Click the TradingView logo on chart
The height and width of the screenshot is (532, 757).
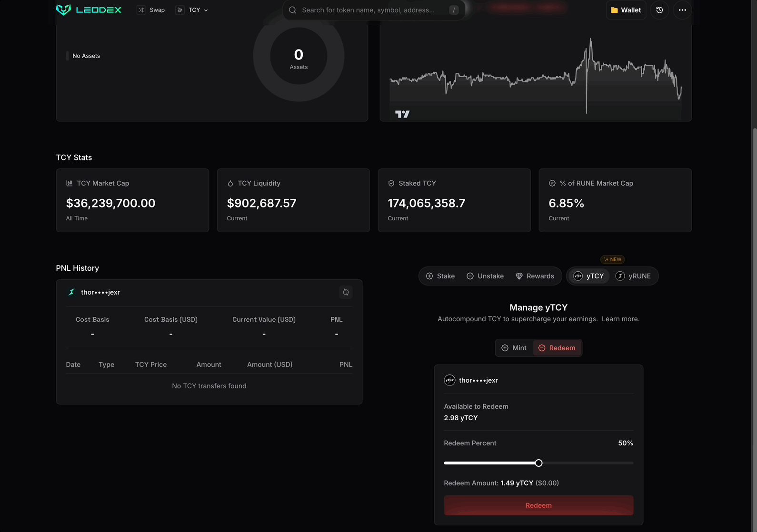[402, 114]
